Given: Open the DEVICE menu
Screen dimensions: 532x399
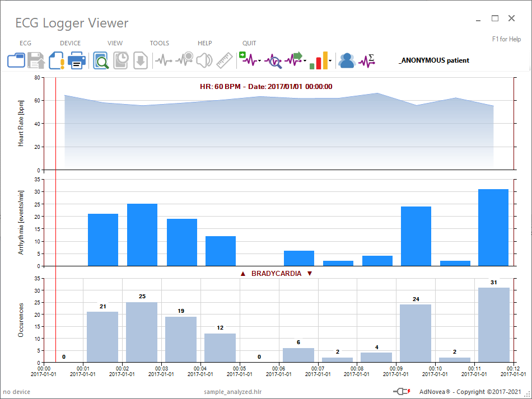Looking at the screenshot, I should [x=70, y=43].
